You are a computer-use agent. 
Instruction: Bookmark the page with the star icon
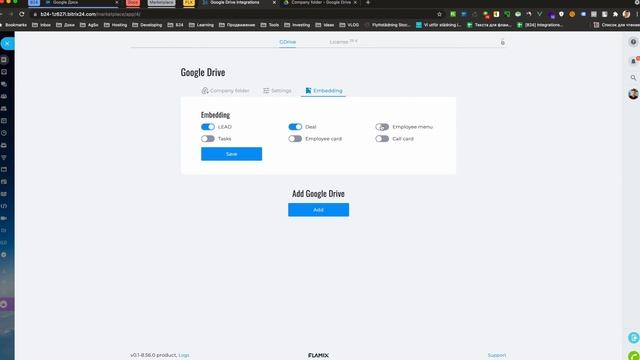point(440,14)
